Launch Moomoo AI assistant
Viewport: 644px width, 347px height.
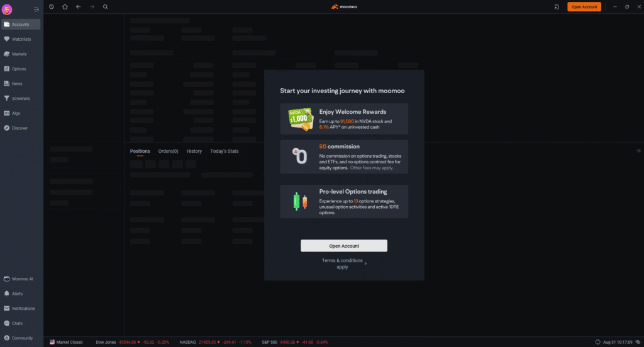tap(21, 279)
